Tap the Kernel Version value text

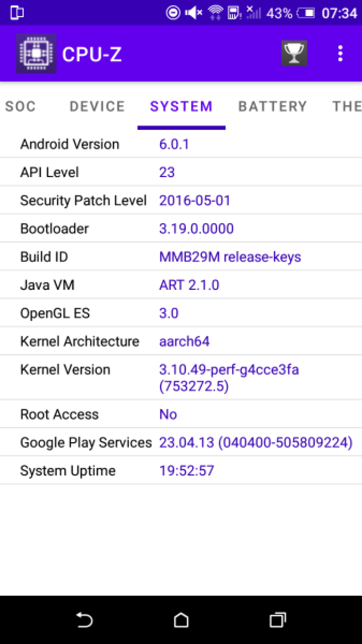229,378
